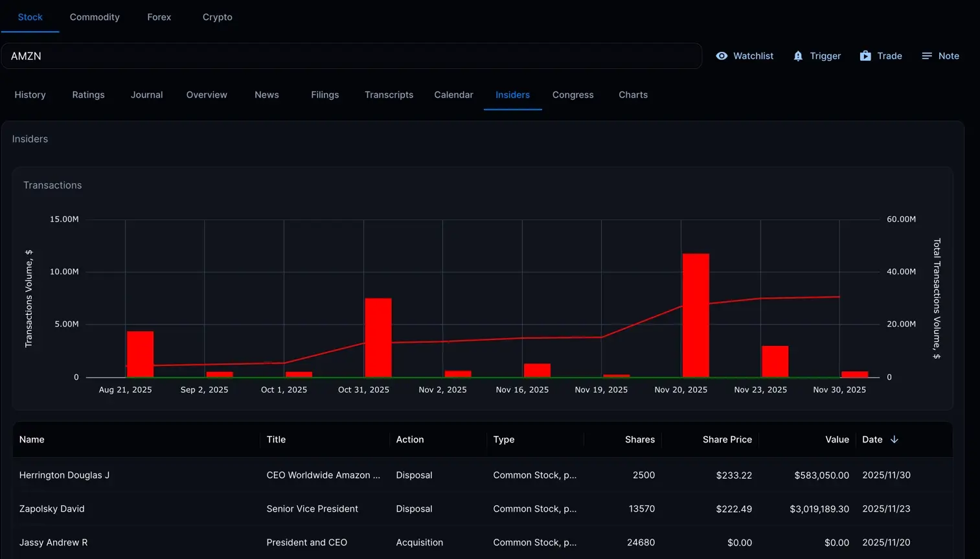Open the Filings tab
Screen dimensions: 980x559
(325, 95)
